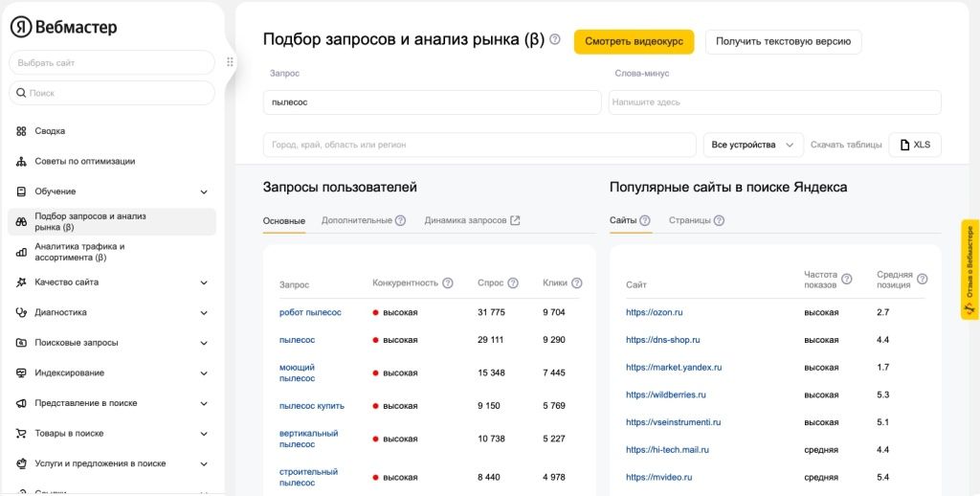Open the https://hi-tech.mail.ru link
The image size is (980, 496).
tap(667, 450)
